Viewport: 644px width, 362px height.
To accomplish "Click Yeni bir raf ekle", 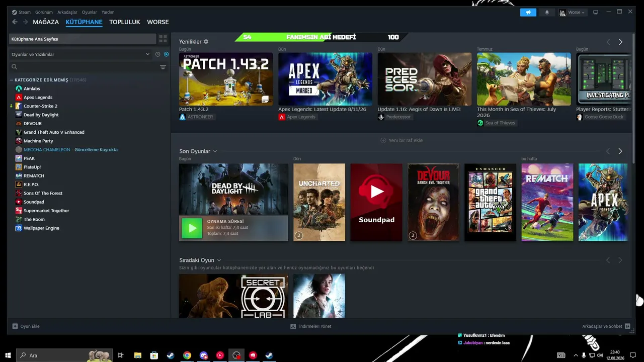I will point(401,140).
